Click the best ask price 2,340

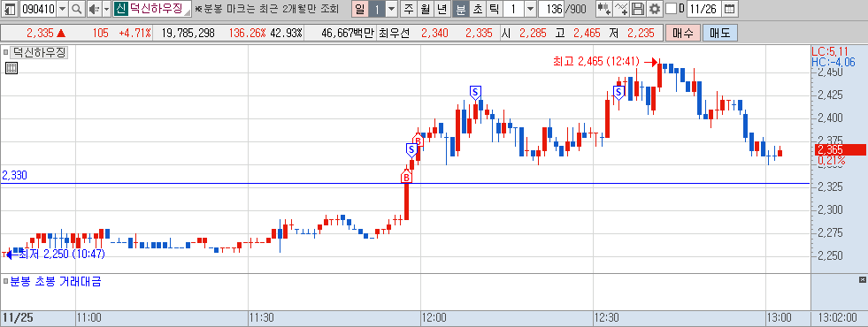point(434,34)
